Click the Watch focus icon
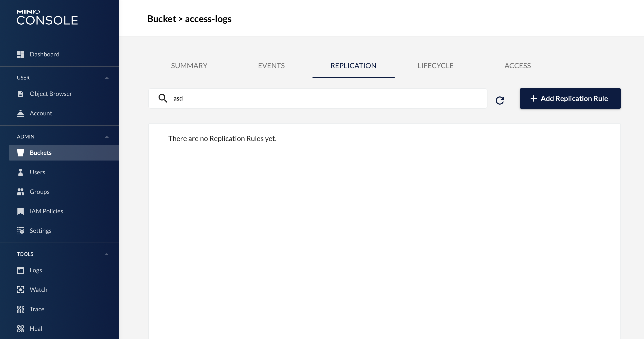Viewport: 644px width, 339px height. pos(21,290)
